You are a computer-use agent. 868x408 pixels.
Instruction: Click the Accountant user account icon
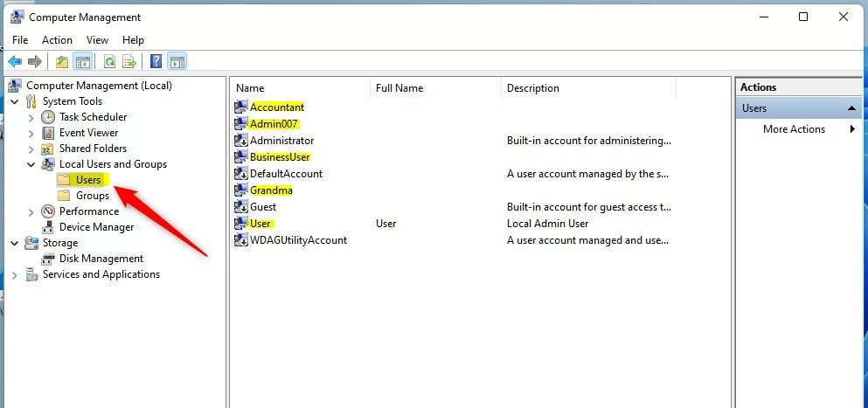pos(240,107)
